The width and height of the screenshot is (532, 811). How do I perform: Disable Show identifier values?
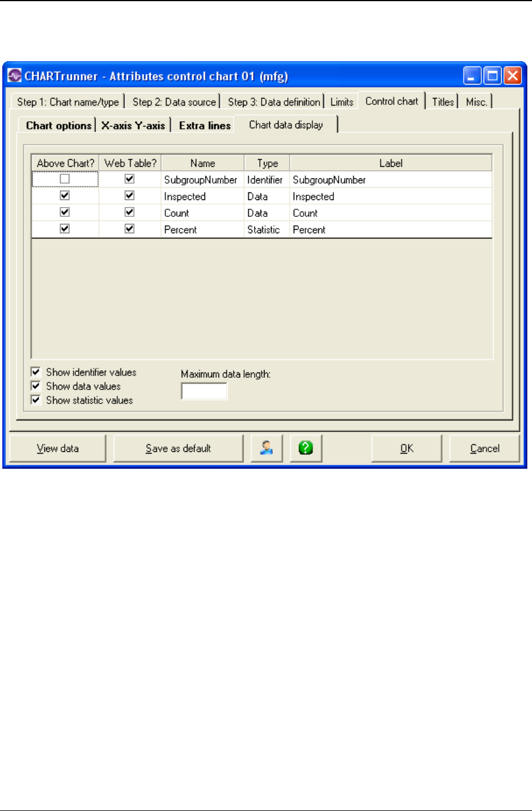(36, 372)
